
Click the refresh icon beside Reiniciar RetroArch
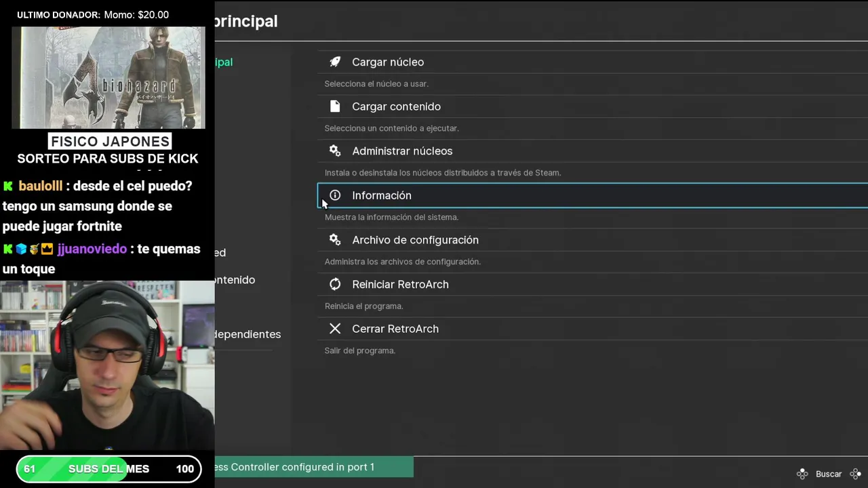[x=335, y=284]
